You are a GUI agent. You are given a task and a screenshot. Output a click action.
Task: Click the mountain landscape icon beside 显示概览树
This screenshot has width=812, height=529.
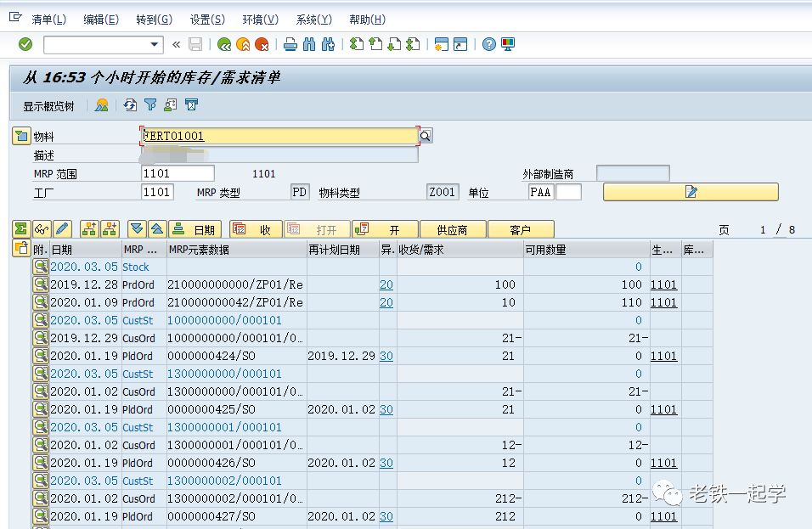[x=102, y=105]
